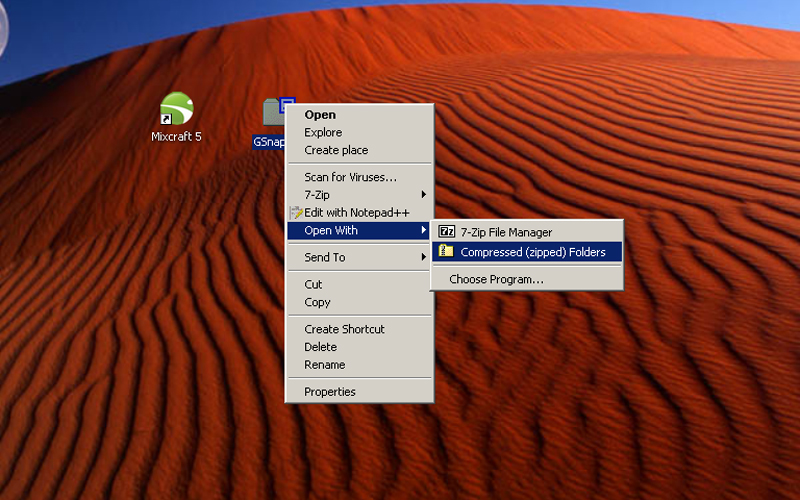The width and height of the screenshot is (800, 500).
Task: Choose Rename from the context menu
Action: tap(359, 365)
